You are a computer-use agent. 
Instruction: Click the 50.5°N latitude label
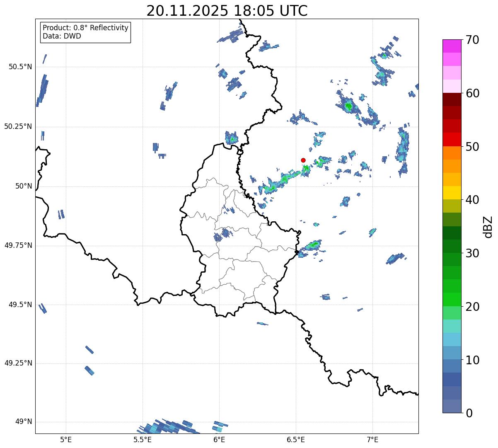pos(20,67)
